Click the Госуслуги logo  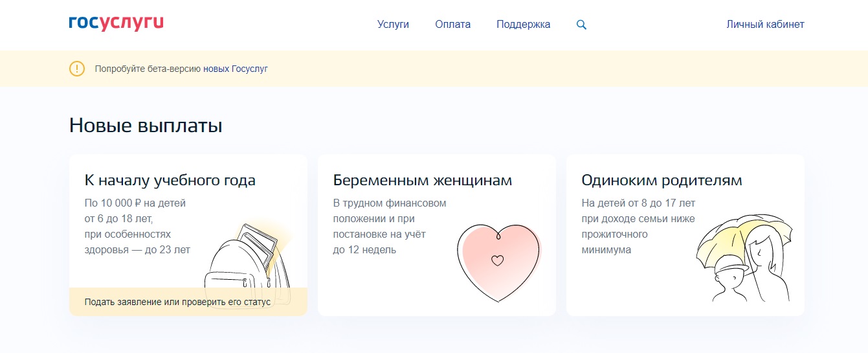[116, 24]
